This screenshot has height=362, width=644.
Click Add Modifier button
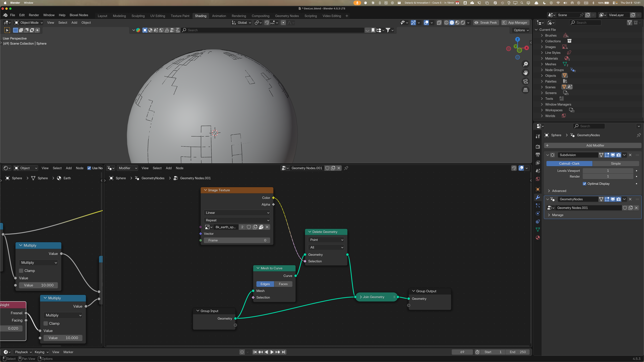coord(593,145)
